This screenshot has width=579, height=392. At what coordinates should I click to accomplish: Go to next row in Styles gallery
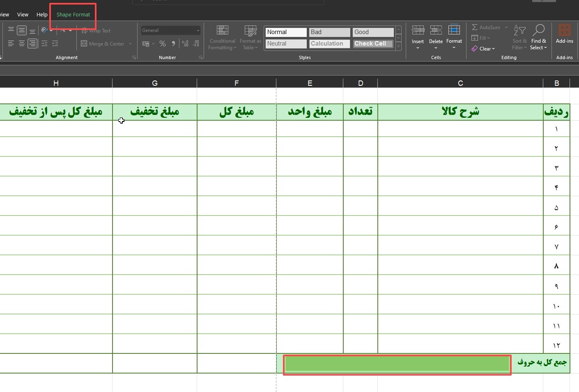pos(398,38)
